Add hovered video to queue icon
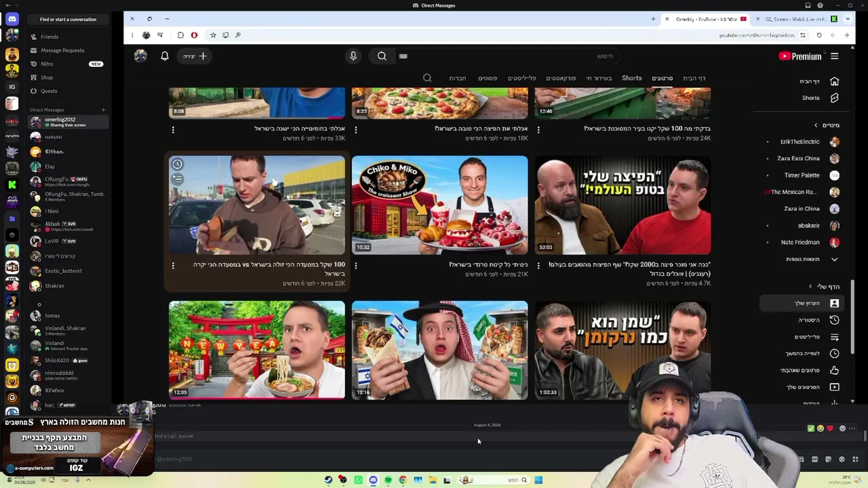 (x=177, y=179)
